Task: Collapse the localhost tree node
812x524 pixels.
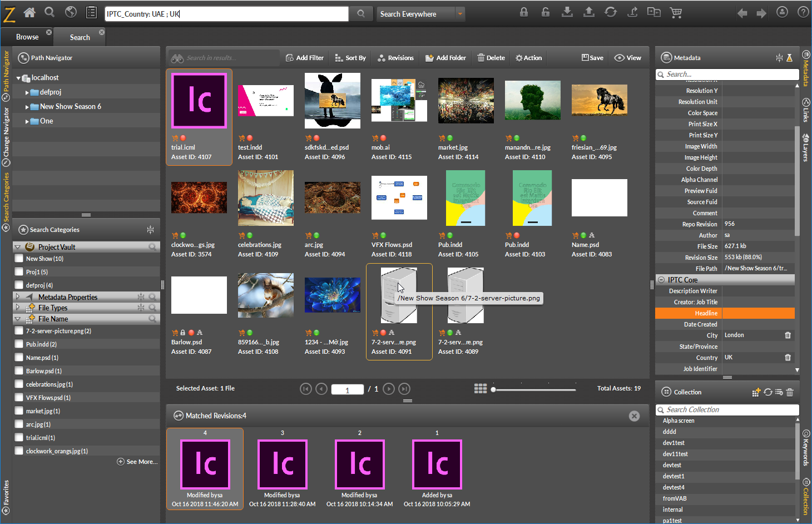Action: click(18, 78)
